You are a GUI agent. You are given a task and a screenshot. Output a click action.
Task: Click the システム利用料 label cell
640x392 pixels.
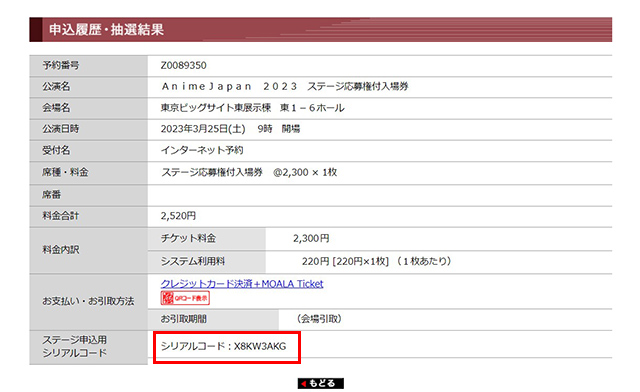[207, 261]
